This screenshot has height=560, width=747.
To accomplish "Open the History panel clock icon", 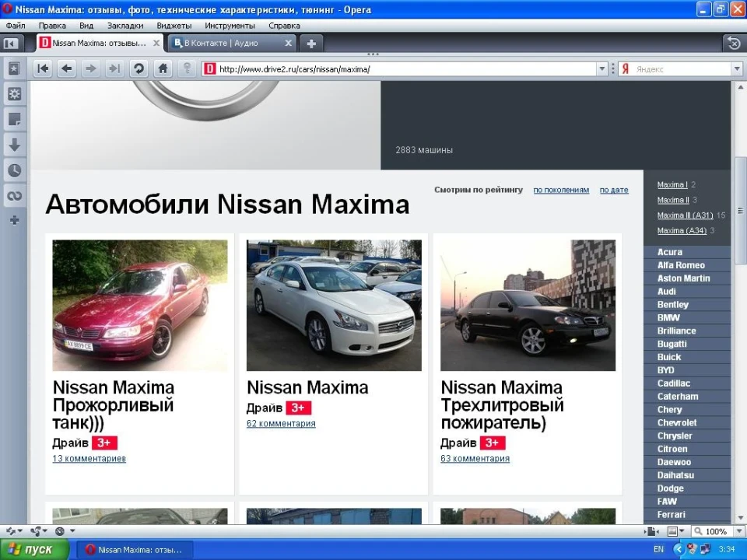I will coord(14,170).
